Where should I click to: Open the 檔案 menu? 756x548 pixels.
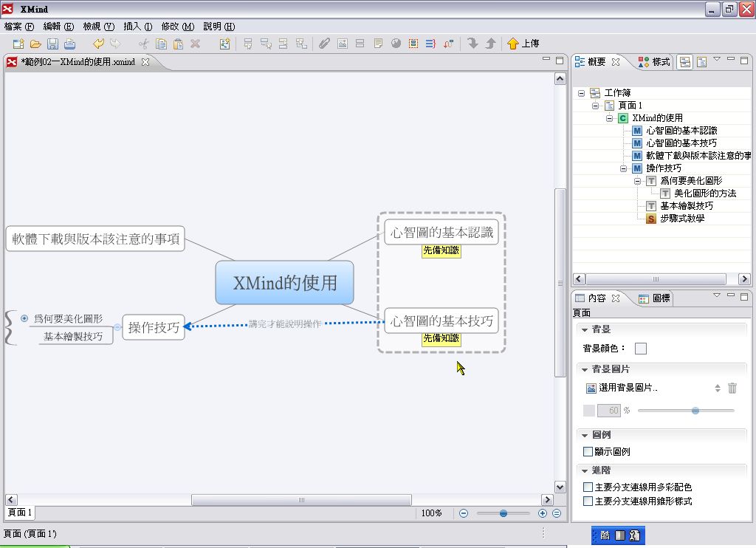(x=19, y=27)
